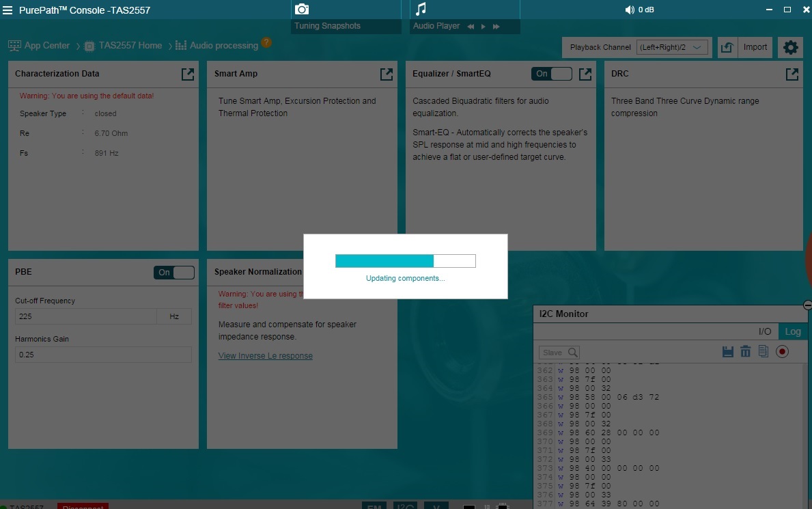Screen dimensions: 812x509
Task: Select Audio processing breadcrumb
Action: point(216,46)
